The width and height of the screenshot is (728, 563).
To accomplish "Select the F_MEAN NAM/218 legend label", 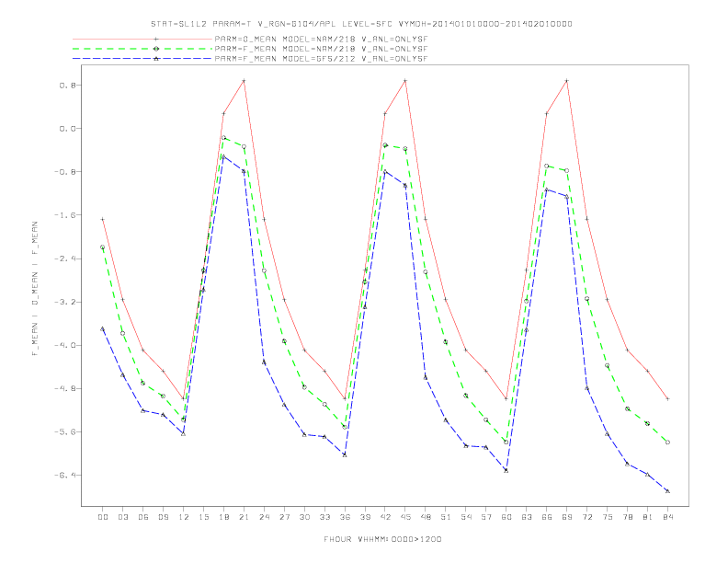I will click(321, 49).
